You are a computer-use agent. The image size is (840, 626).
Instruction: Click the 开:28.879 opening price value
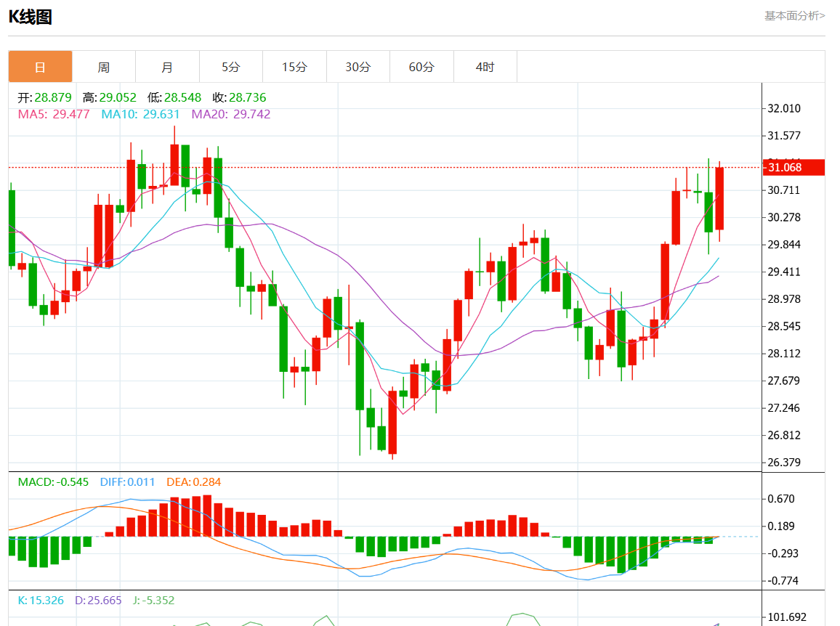tap(44, 97)
